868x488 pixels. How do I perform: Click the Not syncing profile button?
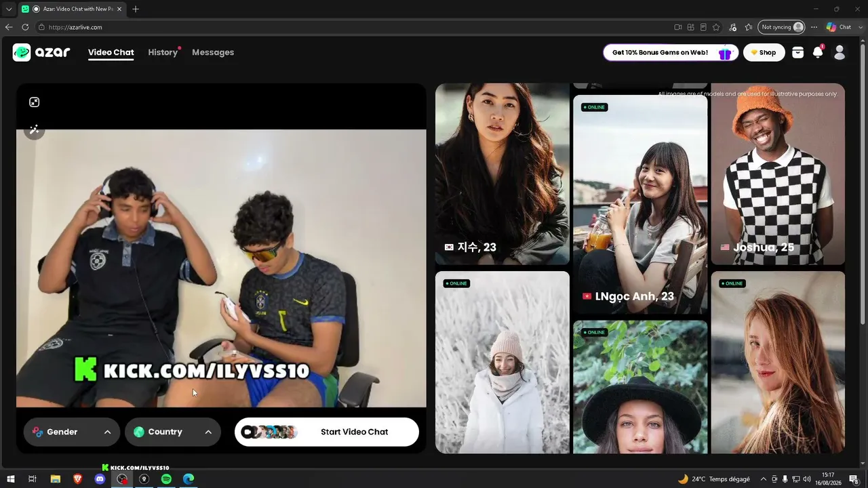(x=782, y=27)
